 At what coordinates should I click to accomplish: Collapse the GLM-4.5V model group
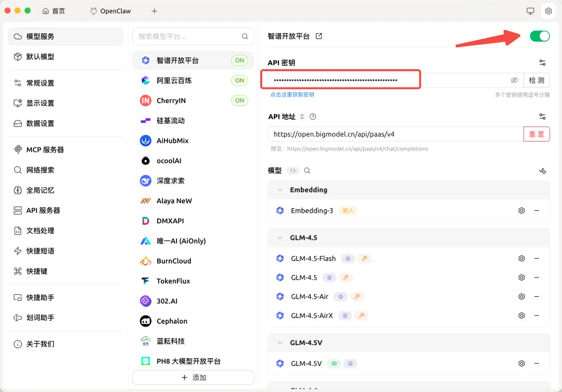click(x=280, y=343)
